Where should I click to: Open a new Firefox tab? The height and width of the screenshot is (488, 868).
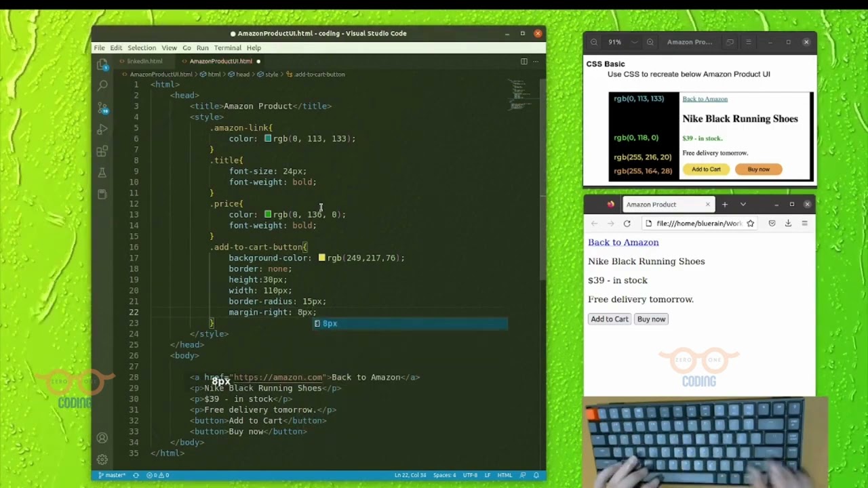724,204
